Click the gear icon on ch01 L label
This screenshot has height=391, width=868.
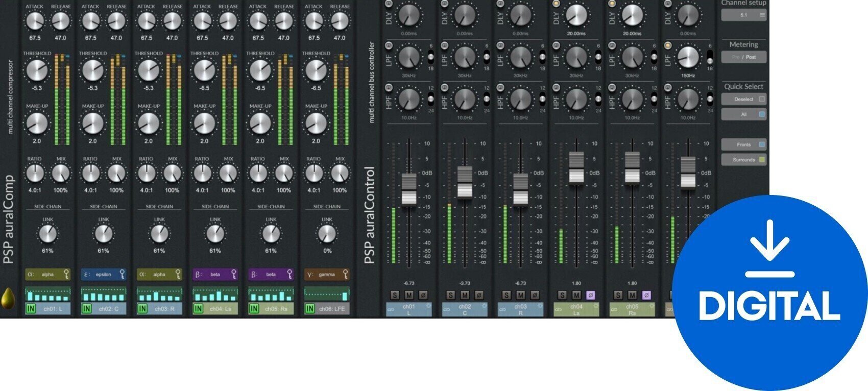point(428,306)
